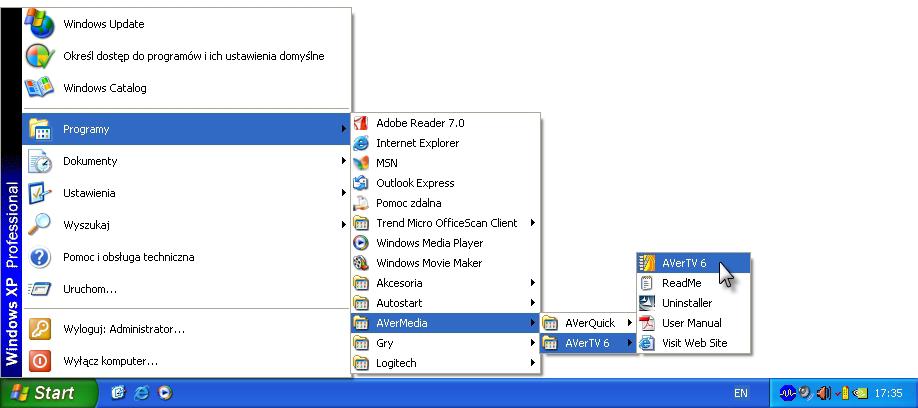Click the Logitech folder icon
The image size is (918, 408).
point(361,363)
